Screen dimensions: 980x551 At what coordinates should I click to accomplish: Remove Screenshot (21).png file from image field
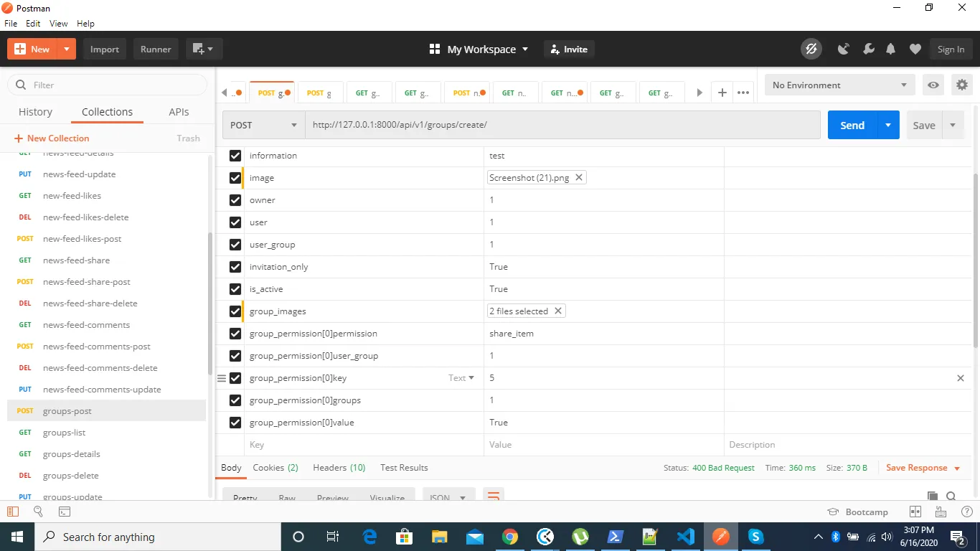(x=579, y=177)
